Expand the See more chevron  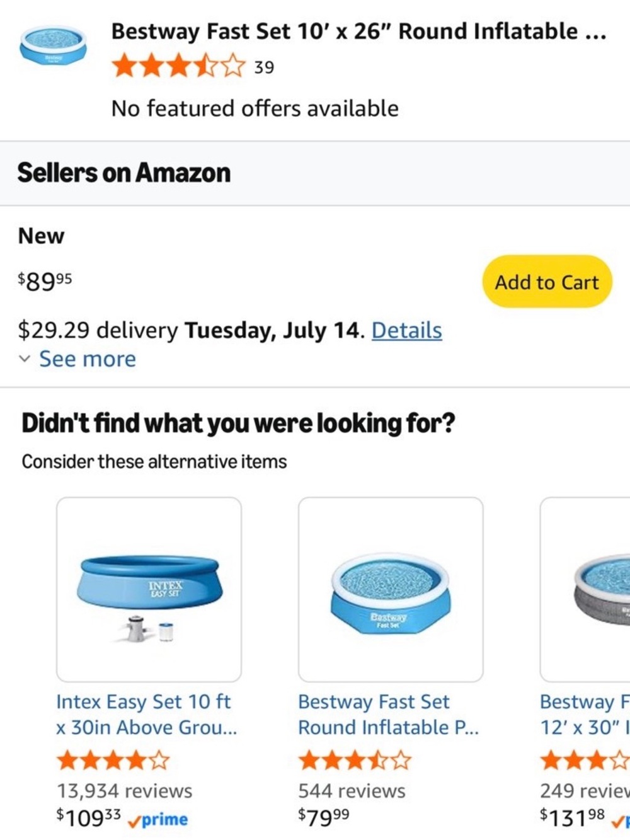pos(25,359)
